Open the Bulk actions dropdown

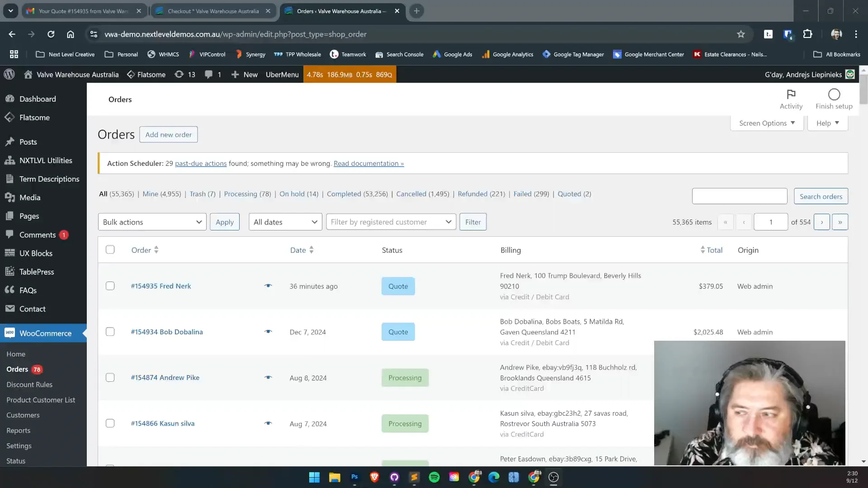152,222
